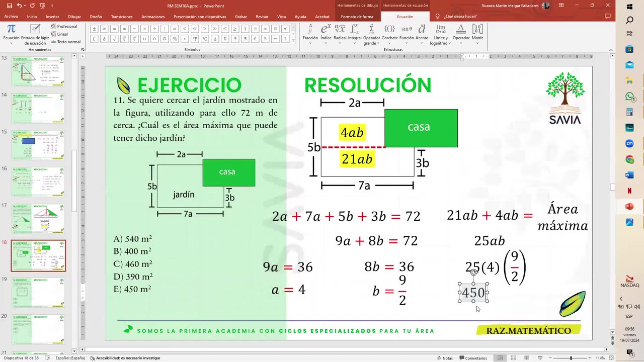The width and height of the screenshot is (644, 362).
Task: Insert the multiplication sign symbol
Action: tap(144, 29)
